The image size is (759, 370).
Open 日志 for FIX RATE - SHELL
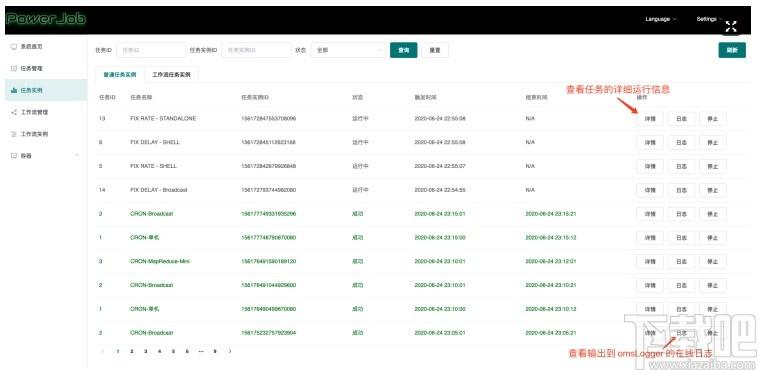pos(681,166)
